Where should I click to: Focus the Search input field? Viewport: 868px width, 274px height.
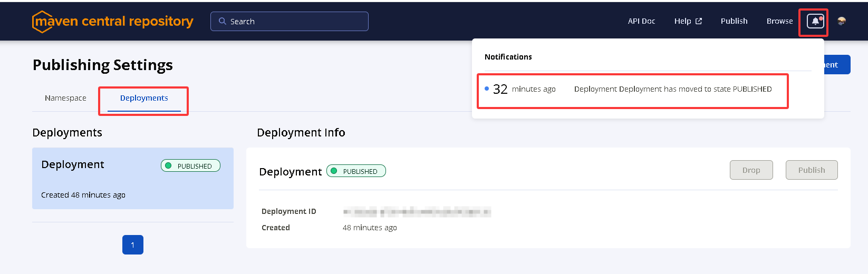pos(290,21)
